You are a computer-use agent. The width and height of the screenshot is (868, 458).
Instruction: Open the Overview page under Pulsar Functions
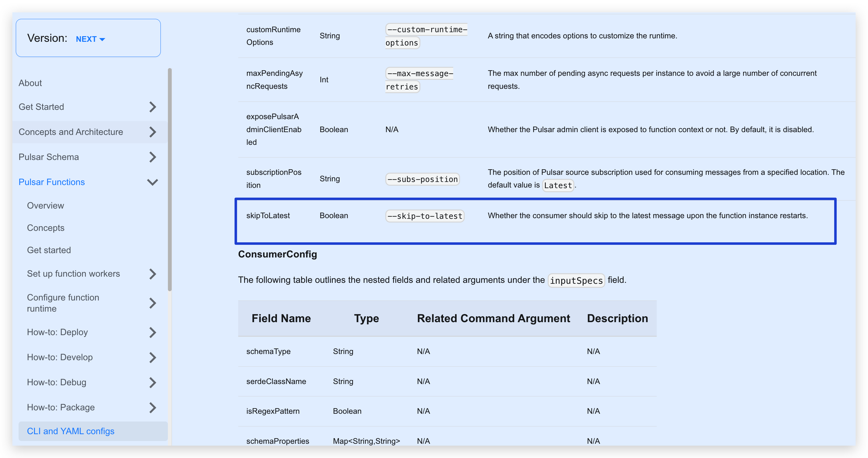coord(46,205)
